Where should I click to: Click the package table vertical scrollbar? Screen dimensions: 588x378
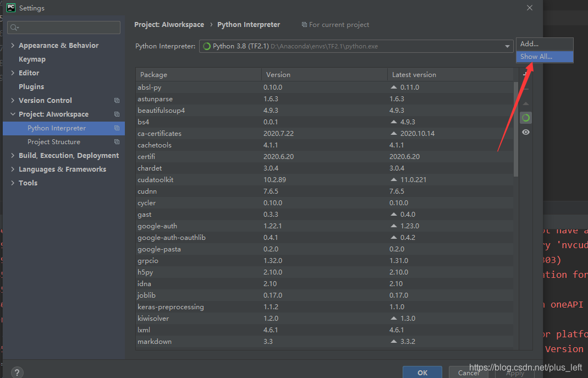click(516, 129)
